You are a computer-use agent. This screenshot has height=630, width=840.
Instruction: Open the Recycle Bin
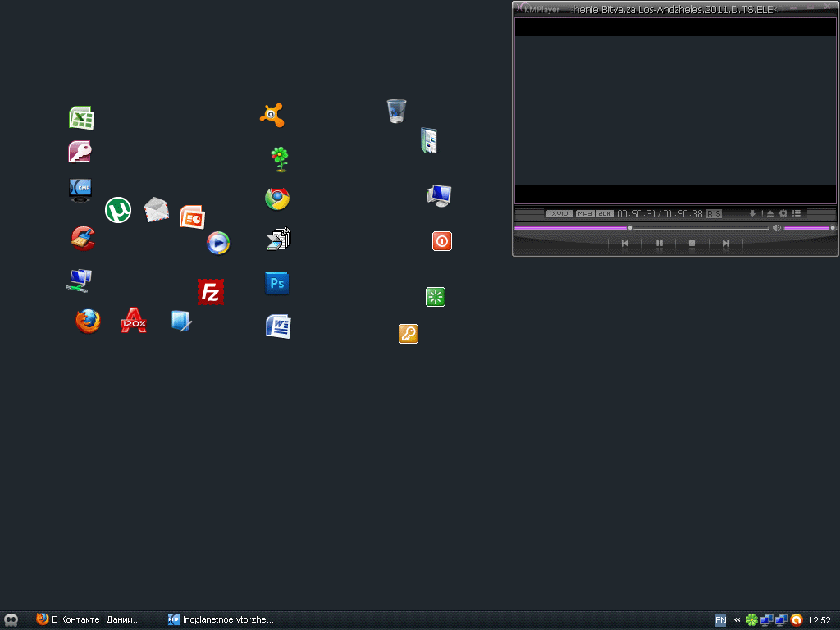(x=396, y=111)
